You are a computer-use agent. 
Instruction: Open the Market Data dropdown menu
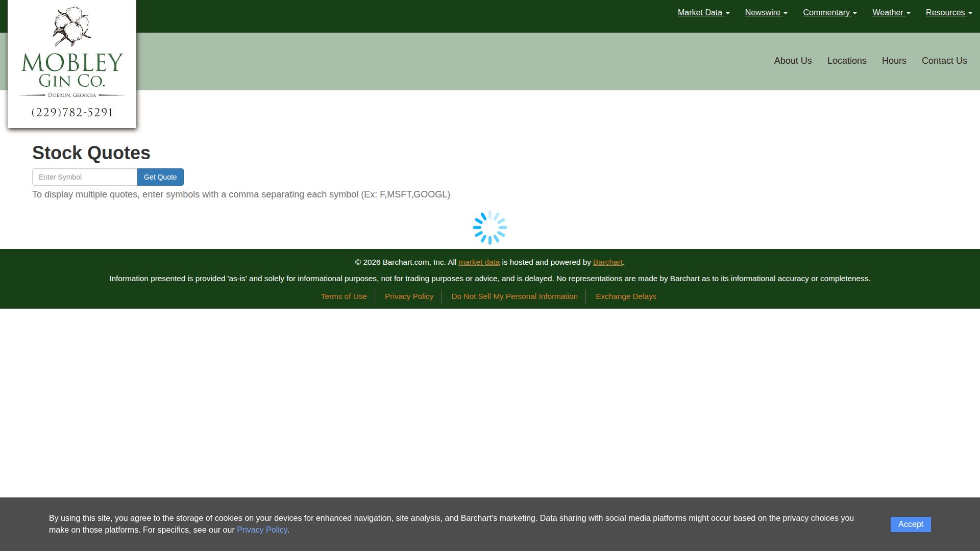click(703, 13)
